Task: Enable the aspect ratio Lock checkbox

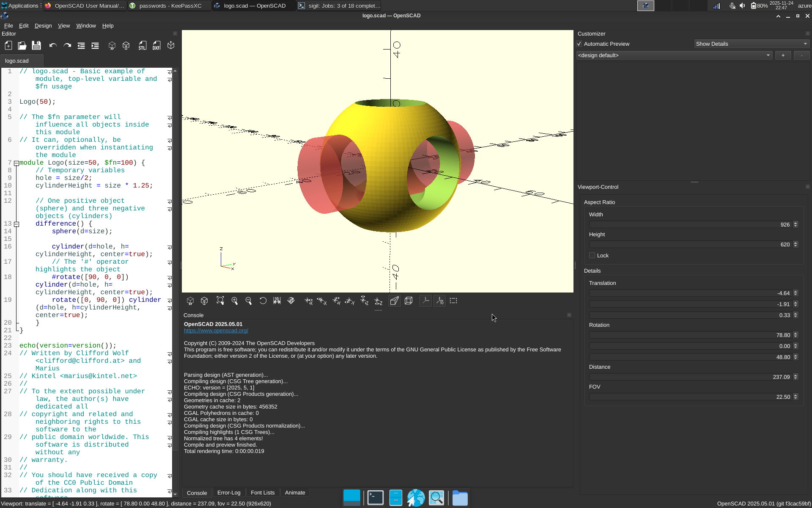Action: coord(592,255)
